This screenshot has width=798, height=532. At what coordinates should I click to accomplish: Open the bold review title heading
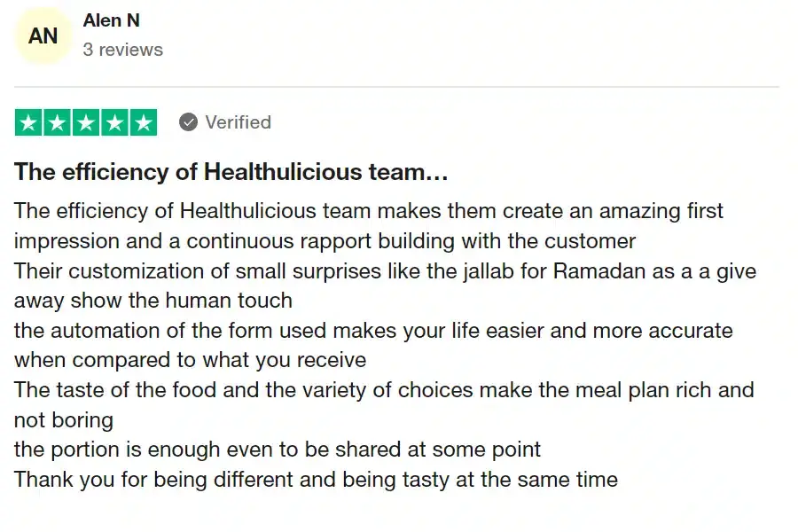tap(231, 172)
